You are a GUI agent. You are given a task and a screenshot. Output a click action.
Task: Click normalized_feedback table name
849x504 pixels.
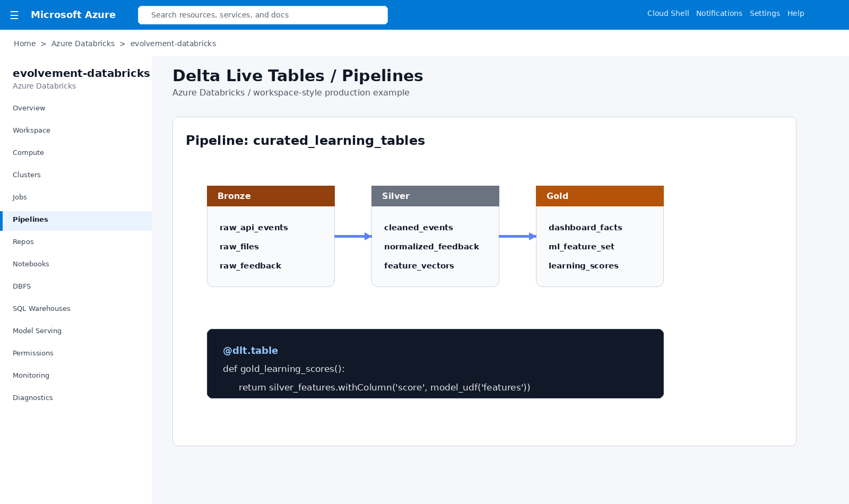coord(431,247)
